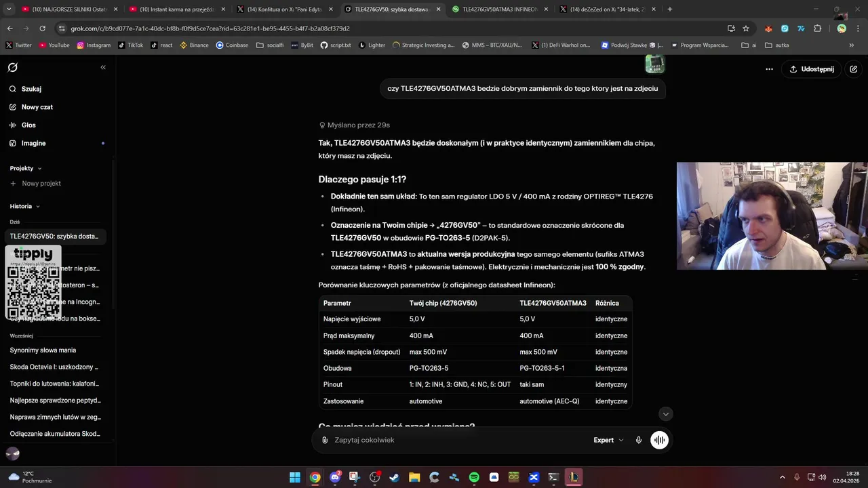Viewport: 868px width, 488px height.
Task: Click the new chat compose icon top right
Action: [x=853, y=69]
